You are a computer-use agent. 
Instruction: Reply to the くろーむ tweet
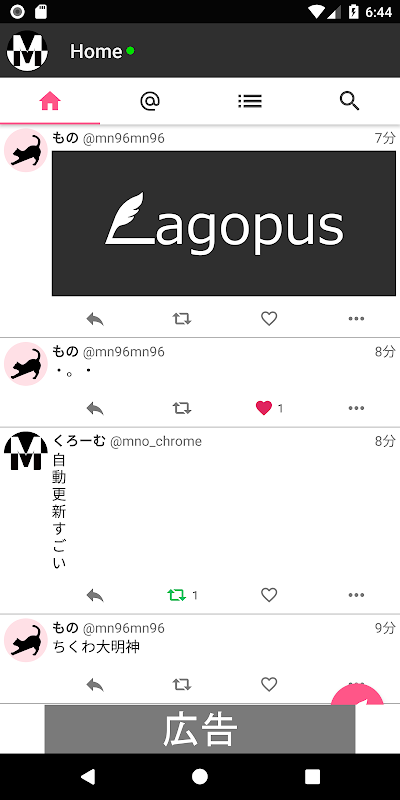95,595
